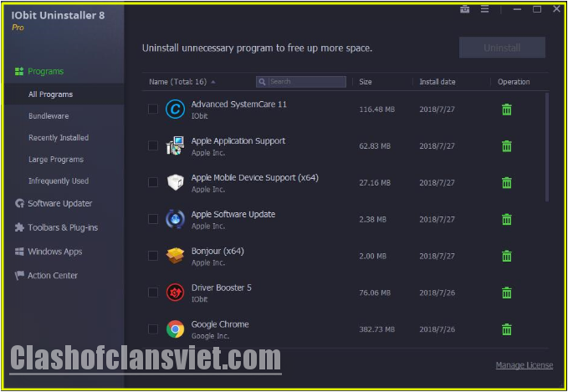Click the Driver Booster 5 red icon
Viewport: 568px width, 392px height.
pos(176,293)
